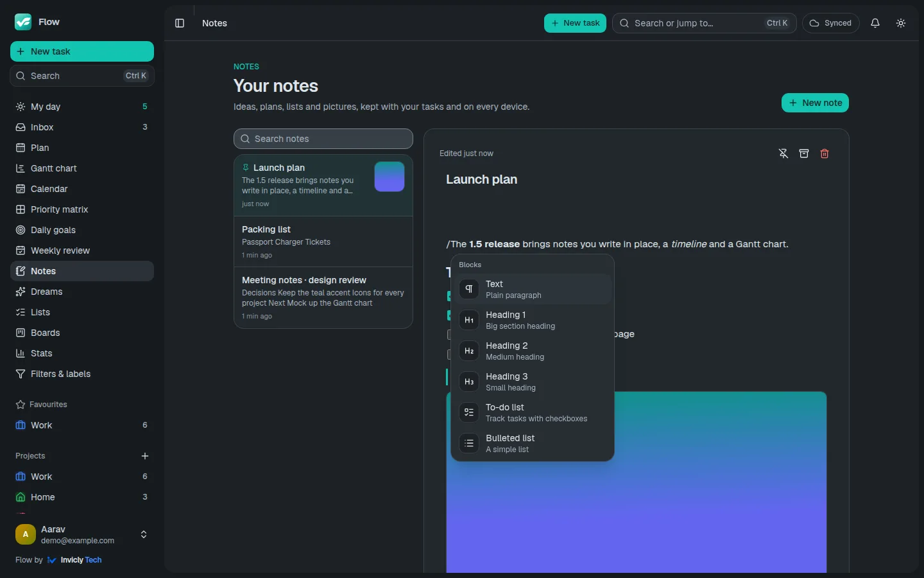Open the Plan view

pos(82,148)
